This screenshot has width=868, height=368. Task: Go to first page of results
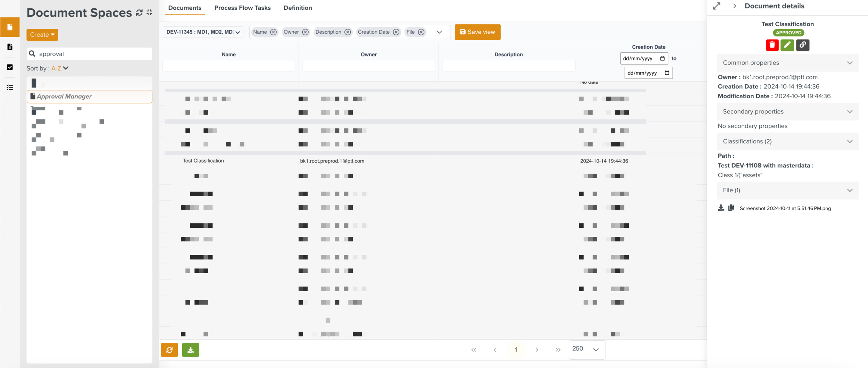(x=474, y=350)
